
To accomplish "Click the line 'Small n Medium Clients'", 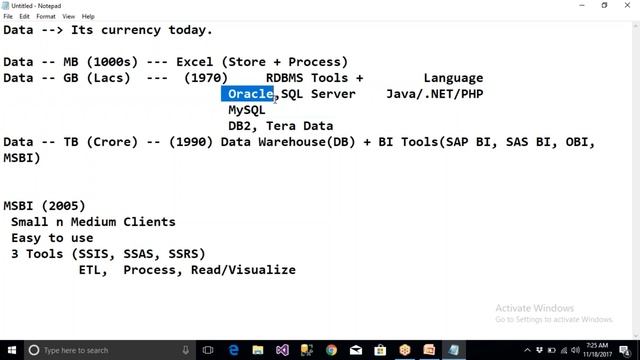I will 93,222.
